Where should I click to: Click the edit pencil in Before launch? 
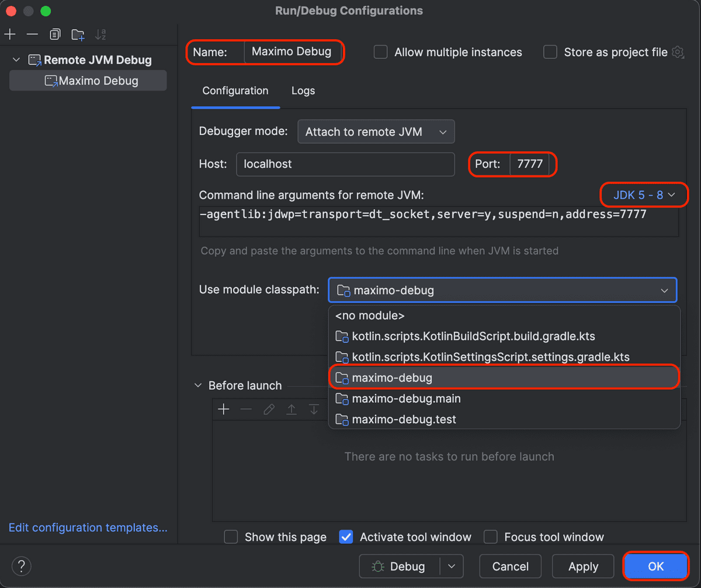(x=269, y=409)
